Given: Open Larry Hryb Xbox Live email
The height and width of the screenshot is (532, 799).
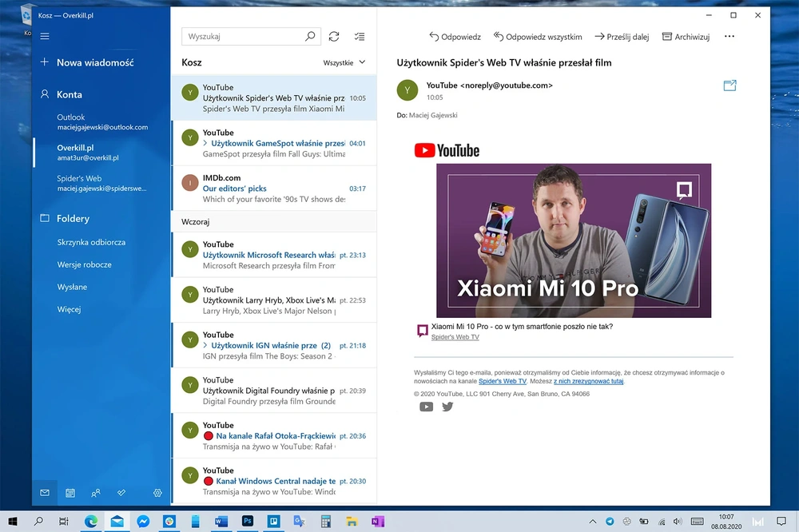Looking at the screenshot, I should 275,300.
